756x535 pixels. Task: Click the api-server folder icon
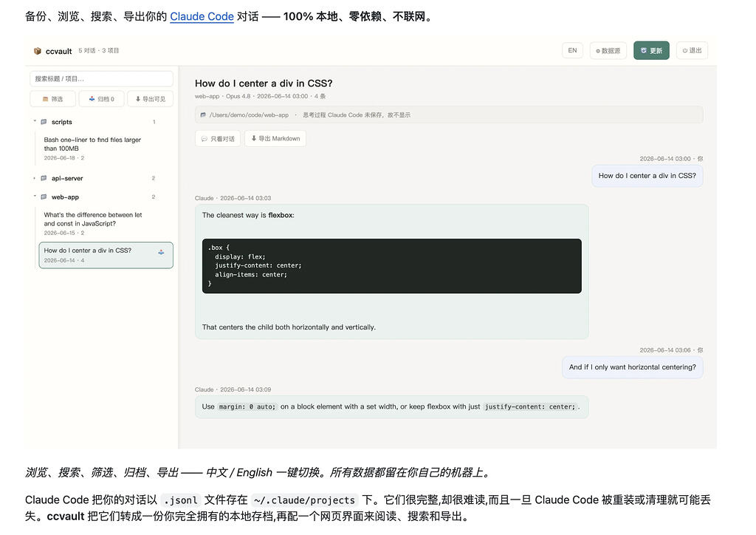[x=44, y=178]
